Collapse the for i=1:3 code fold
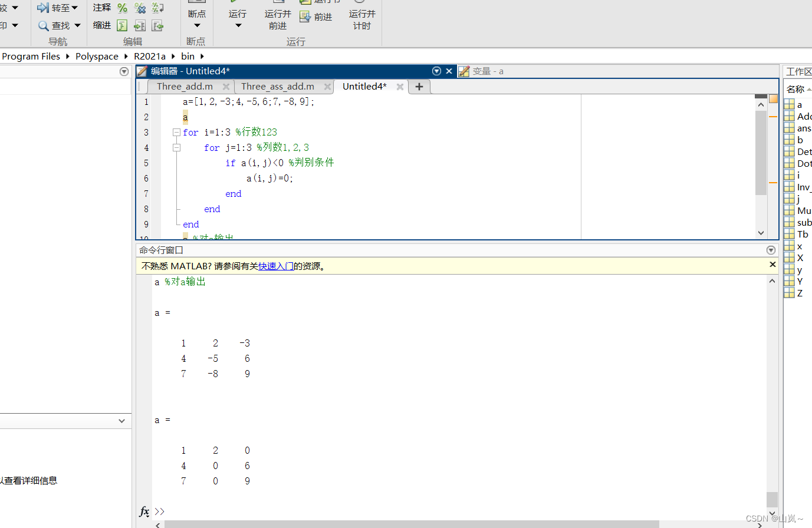Image resolution: width=812 pixels, height=528 pixels. coord(176,133)
